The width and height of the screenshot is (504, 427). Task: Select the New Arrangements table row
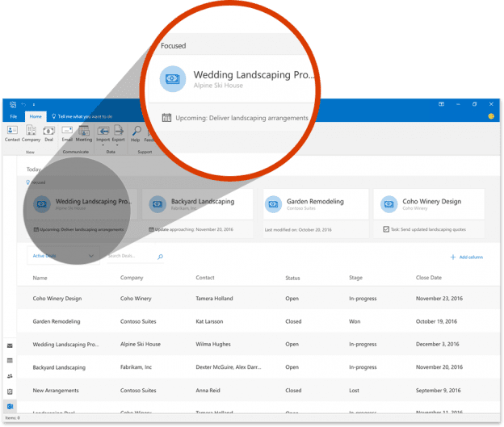click(258, 391)
